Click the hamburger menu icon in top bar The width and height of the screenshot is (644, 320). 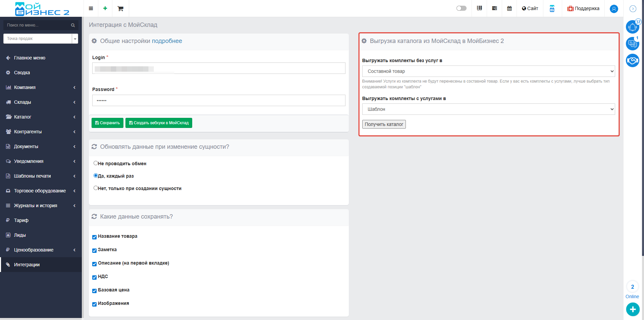click(x=91, y=8)
